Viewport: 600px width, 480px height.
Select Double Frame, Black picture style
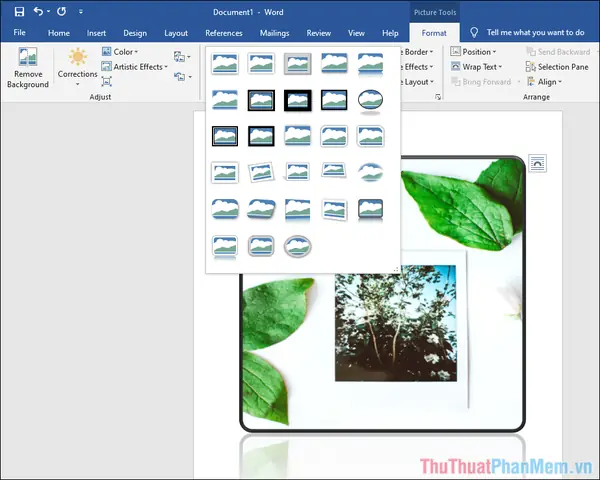coord(261,100)
